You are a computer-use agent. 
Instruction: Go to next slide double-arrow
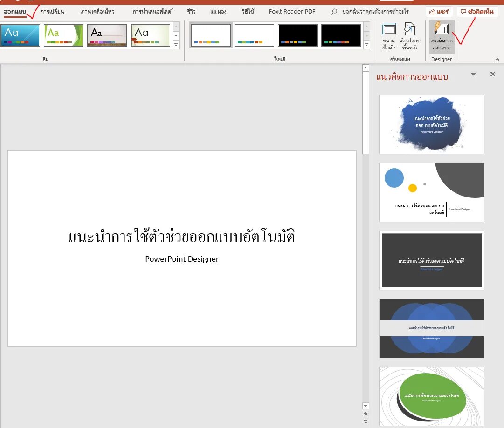pyautogui.click(x=366, y=421)
